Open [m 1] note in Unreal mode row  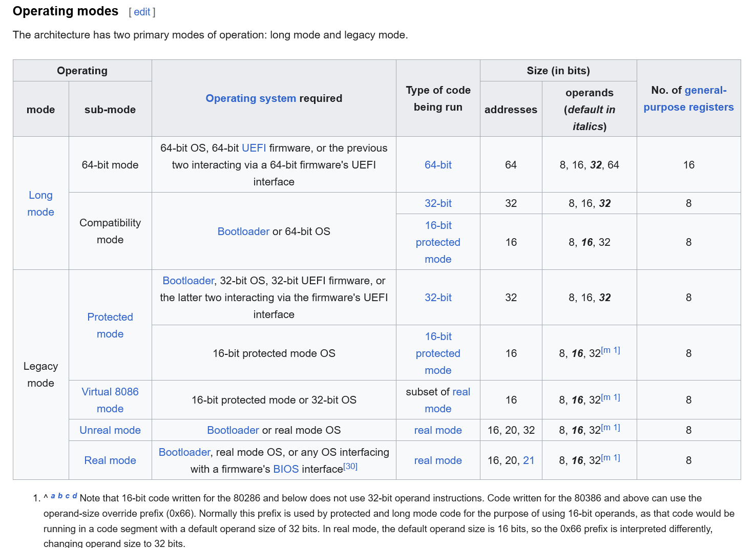(611, 427)
